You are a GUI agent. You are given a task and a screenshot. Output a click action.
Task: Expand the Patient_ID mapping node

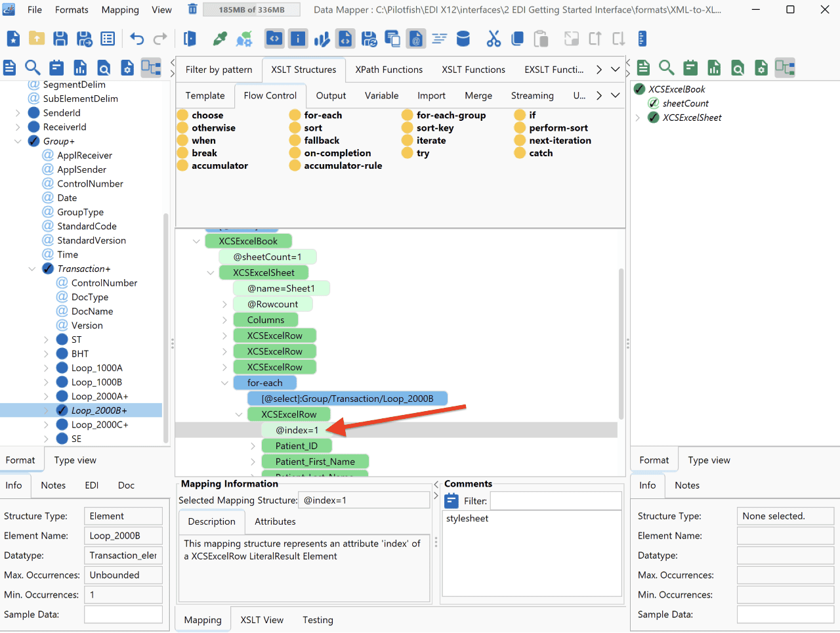point(253,446)
